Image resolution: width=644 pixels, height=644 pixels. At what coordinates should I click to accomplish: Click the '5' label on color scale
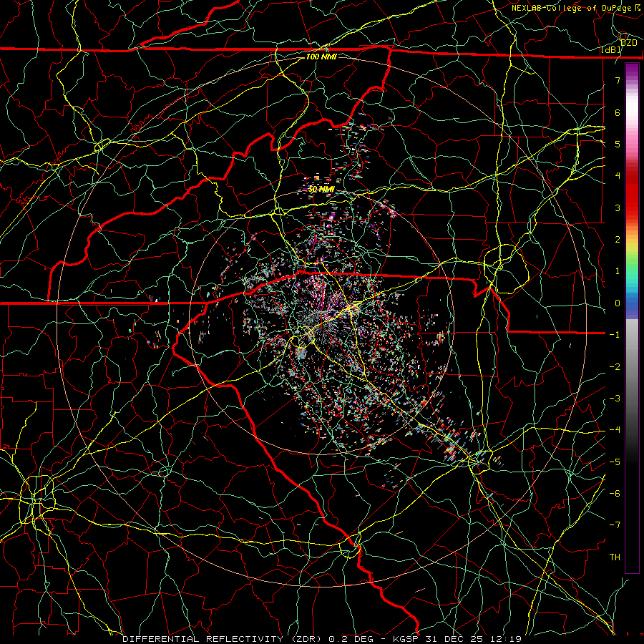pos(618,144)
